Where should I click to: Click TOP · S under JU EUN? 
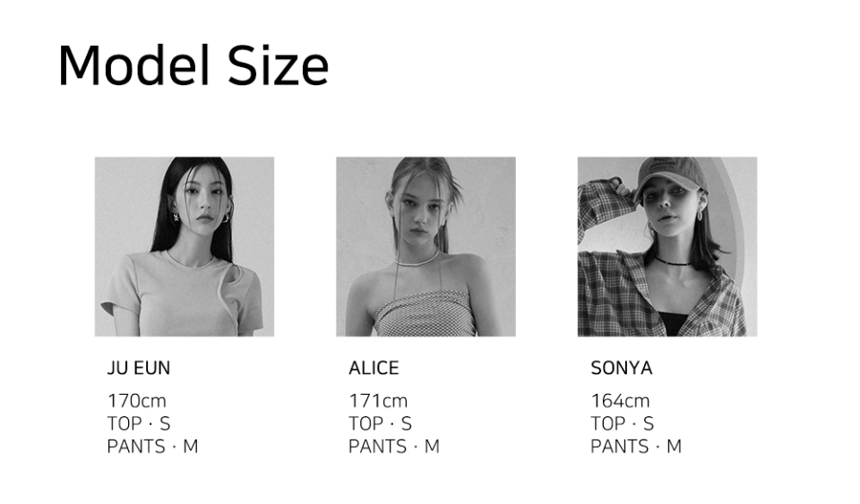coord(138,423)
